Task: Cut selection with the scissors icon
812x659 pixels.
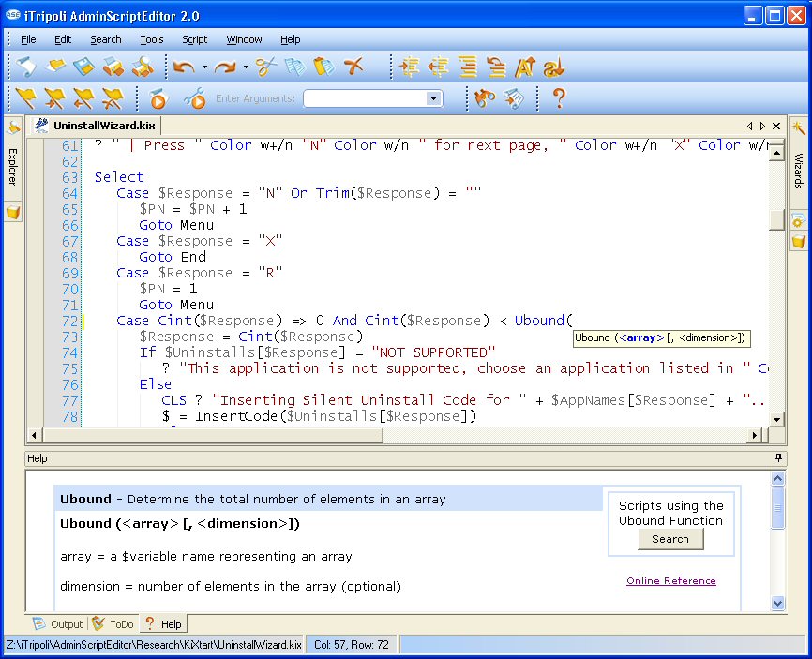Action: [x=266, y=67]
